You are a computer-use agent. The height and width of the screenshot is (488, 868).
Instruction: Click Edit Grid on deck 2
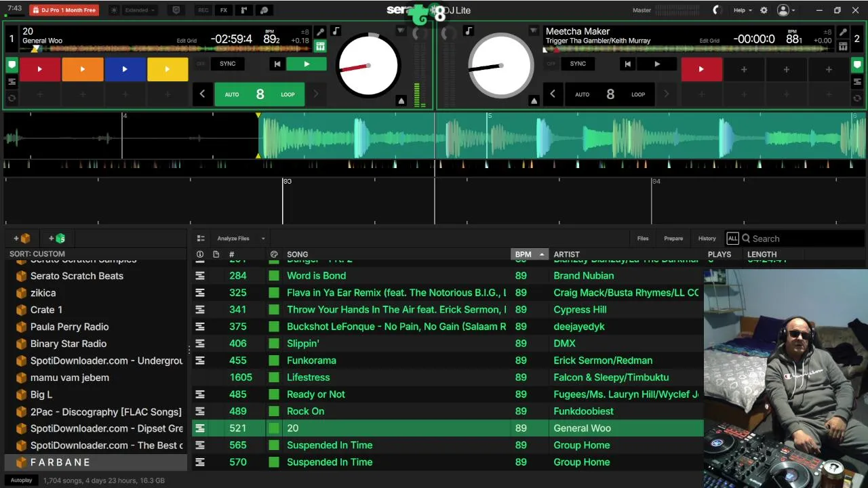coord(709,41)
